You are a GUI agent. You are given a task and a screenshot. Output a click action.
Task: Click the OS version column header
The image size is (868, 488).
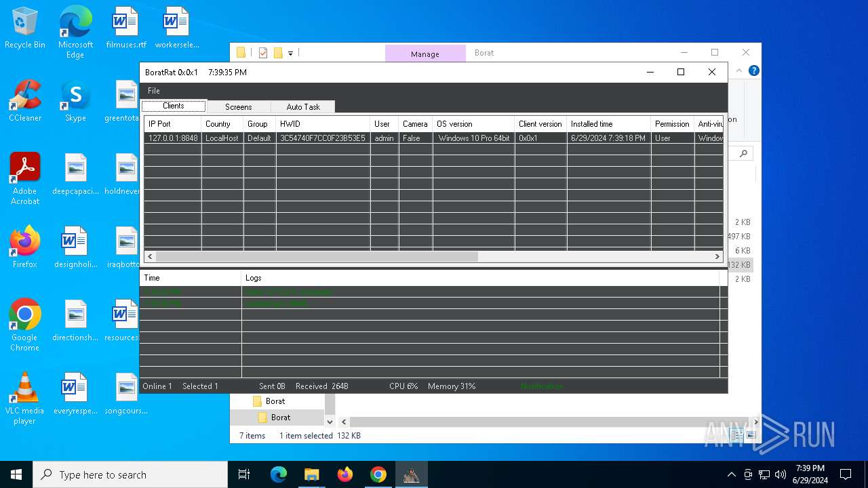[473, 124]
